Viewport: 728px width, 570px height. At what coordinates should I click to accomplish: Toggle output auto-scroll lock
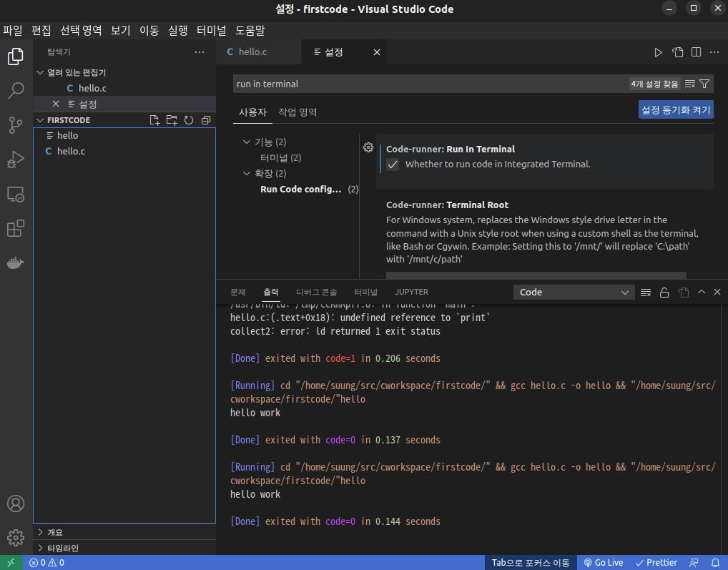664,293
